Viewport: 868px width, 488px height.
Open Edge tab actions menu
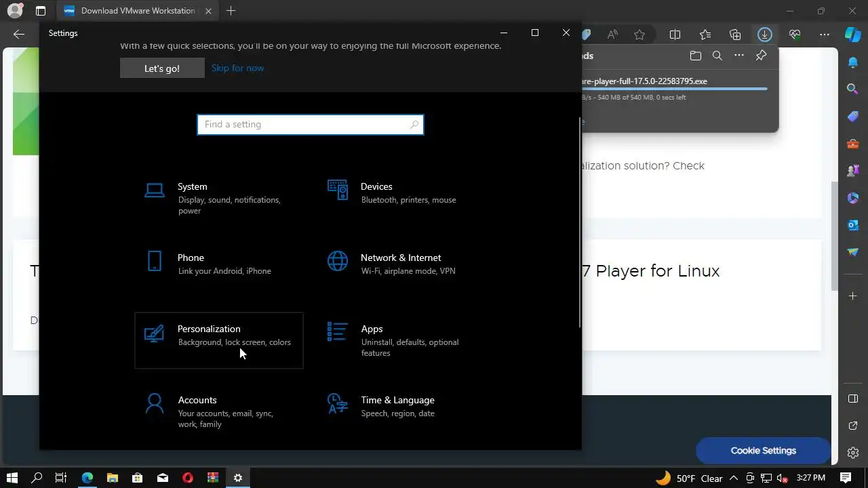tap(41, 11)
